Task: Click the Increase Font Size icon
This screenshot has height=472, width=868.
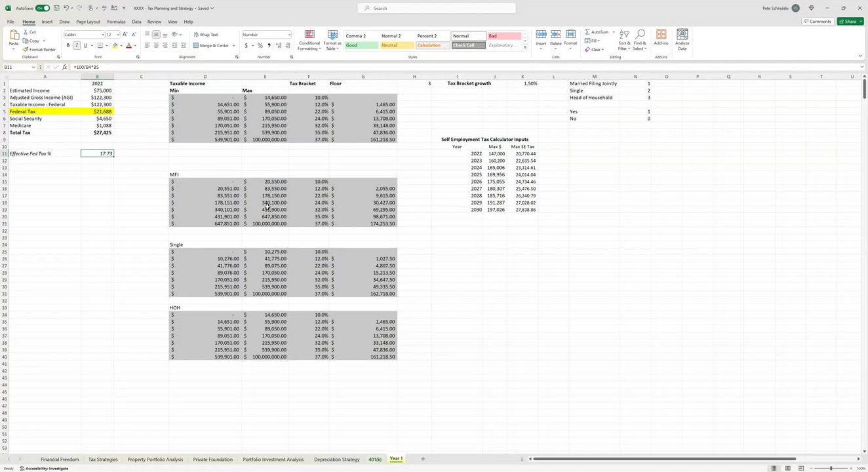Action: (126, 34)
